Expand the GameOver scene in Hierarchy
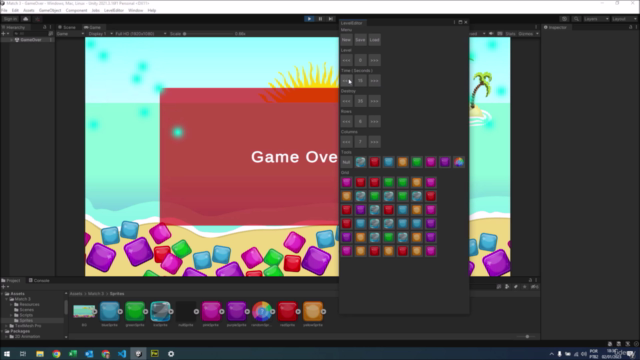 point(11,40)
